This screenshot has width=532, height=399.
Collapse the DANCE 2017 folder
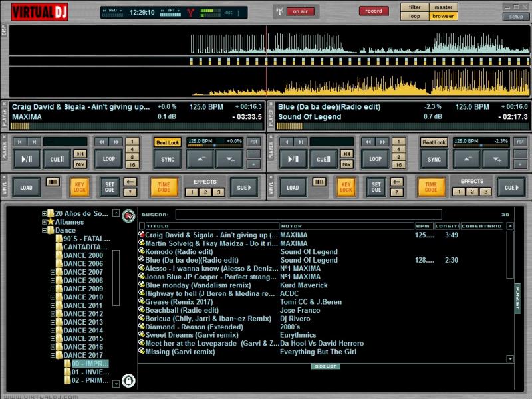pyautogui.click(x=53, y=356)
